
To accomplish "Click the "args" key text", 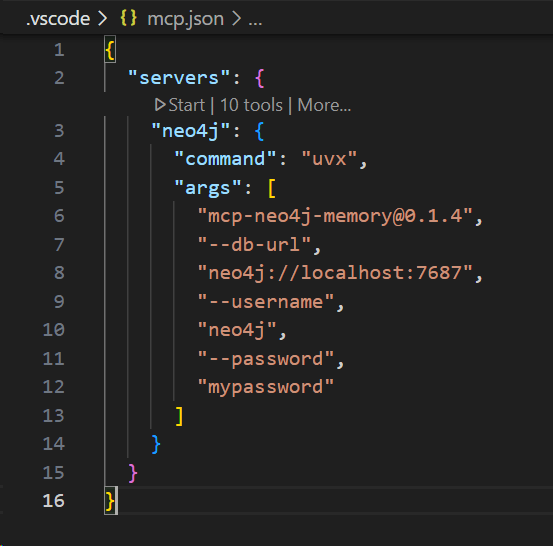I will point(208,188).
